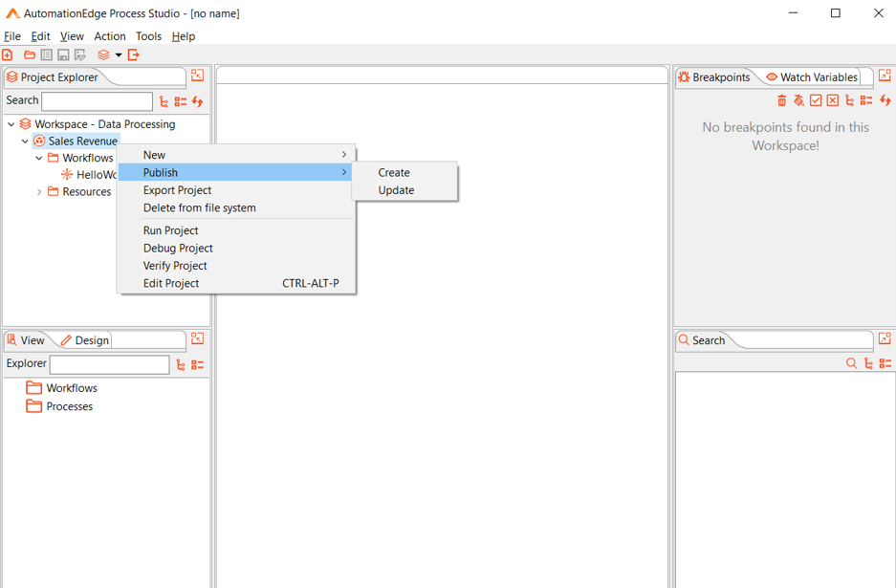Open the New submenu in context menu

click(236, 155)
